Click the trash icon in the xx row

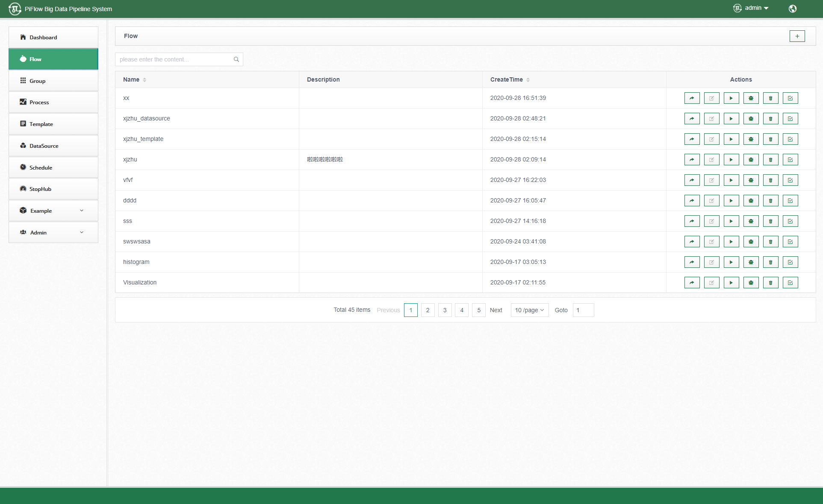click(x=770, y=98)
